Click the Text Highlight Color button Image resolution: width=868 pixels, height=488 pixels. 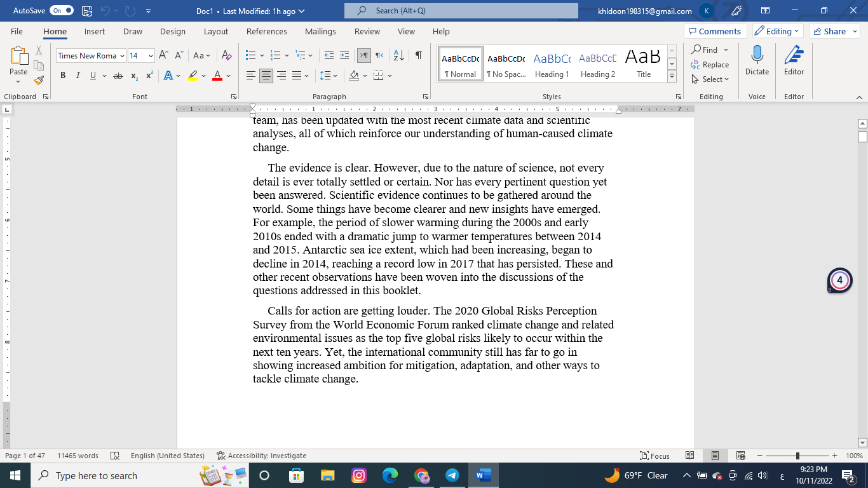click(x=193, y=76)
